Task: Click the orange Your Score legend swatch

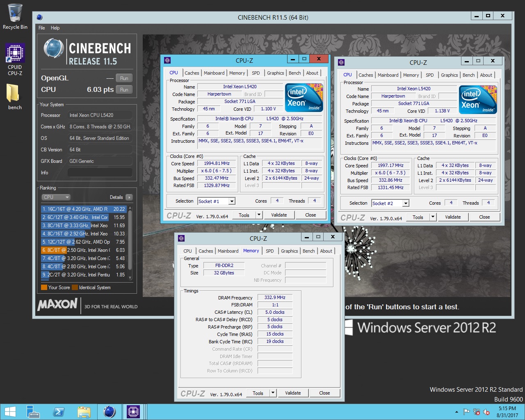Action: 44,288
